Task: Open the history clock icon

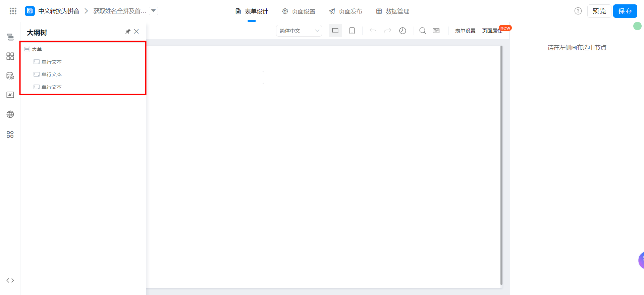Action: 403,31
